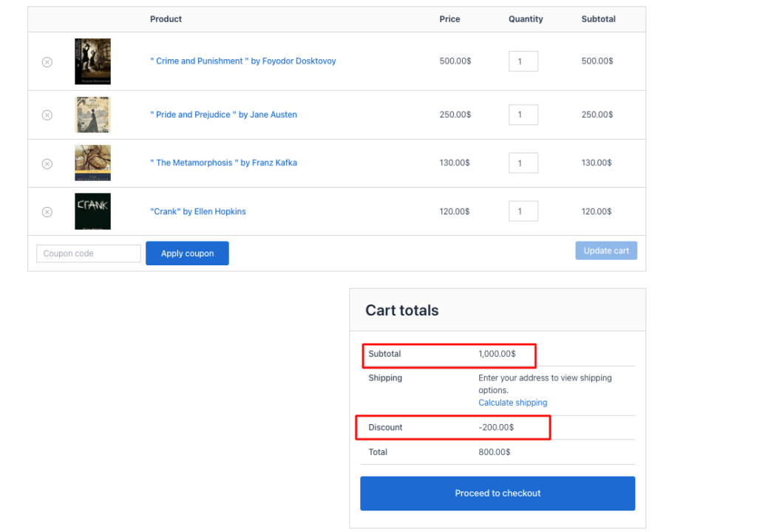Open "Crime and Punishment" product link
The width and height of the screenshot is (757, 532).
point(242,61)
